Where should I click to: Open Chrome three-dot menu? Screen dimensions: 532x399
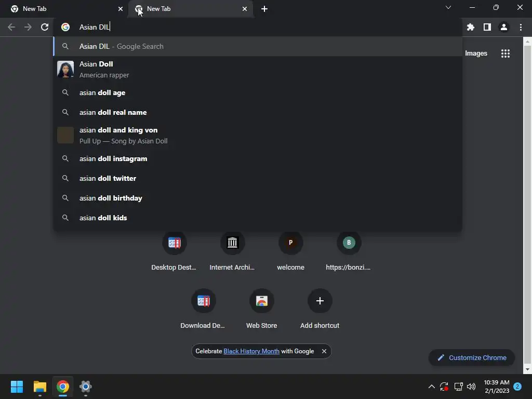tap(521, 27)
